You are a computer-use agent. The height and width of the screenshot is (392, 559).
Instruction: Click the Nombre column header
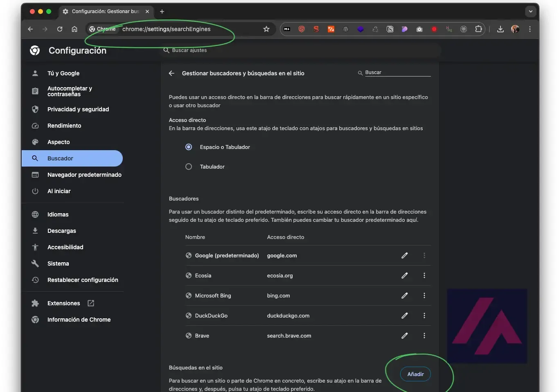point(195,237)
